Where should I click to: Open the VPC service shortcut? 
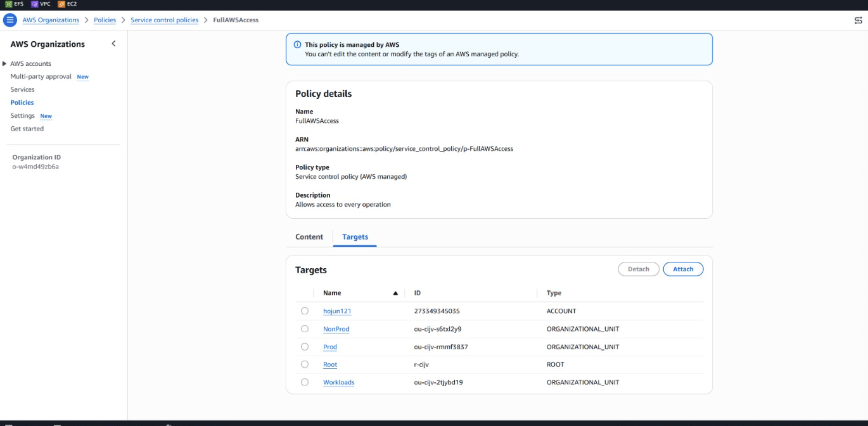point(41,4)
